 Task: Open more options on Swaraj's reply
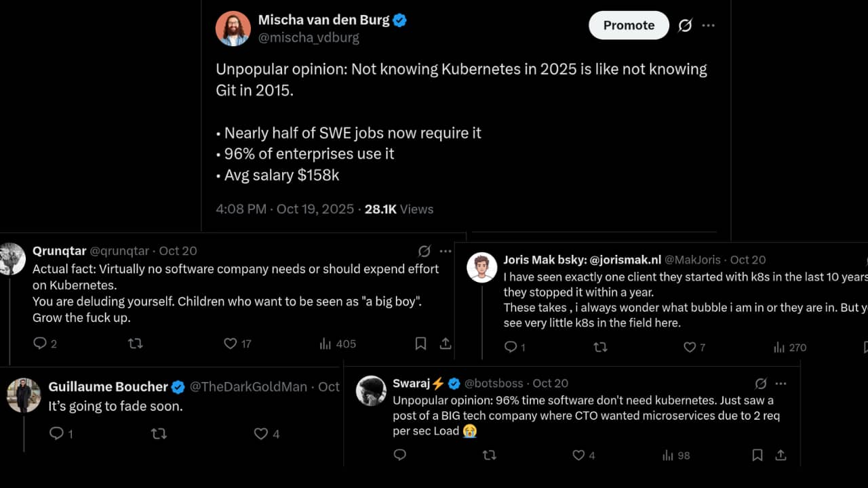point(781,383)
